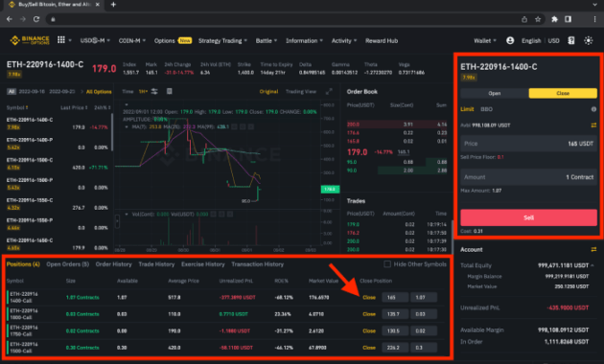
Task: Select the Open Orders tab
Action: pos(67,264)
